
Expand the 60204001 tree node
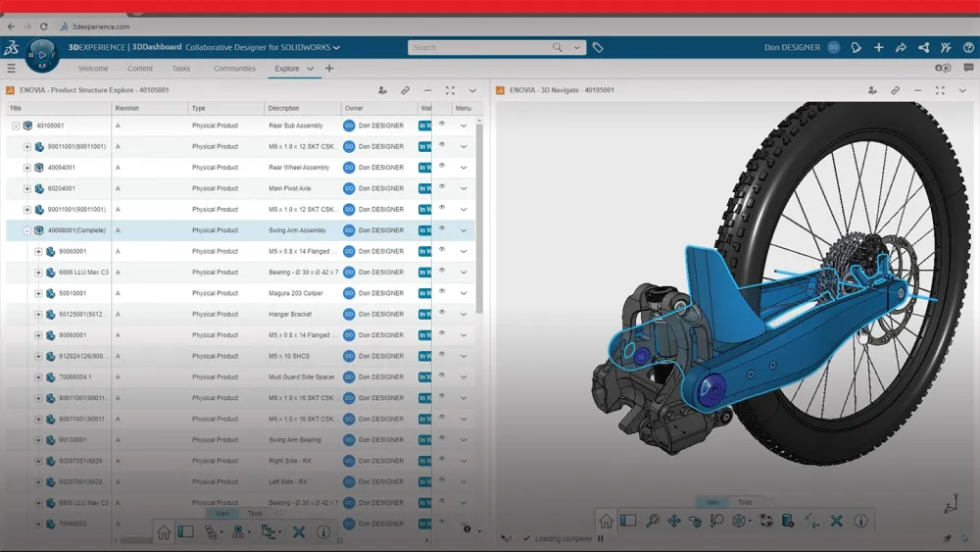pyautogui.click(x=26, y=189)
